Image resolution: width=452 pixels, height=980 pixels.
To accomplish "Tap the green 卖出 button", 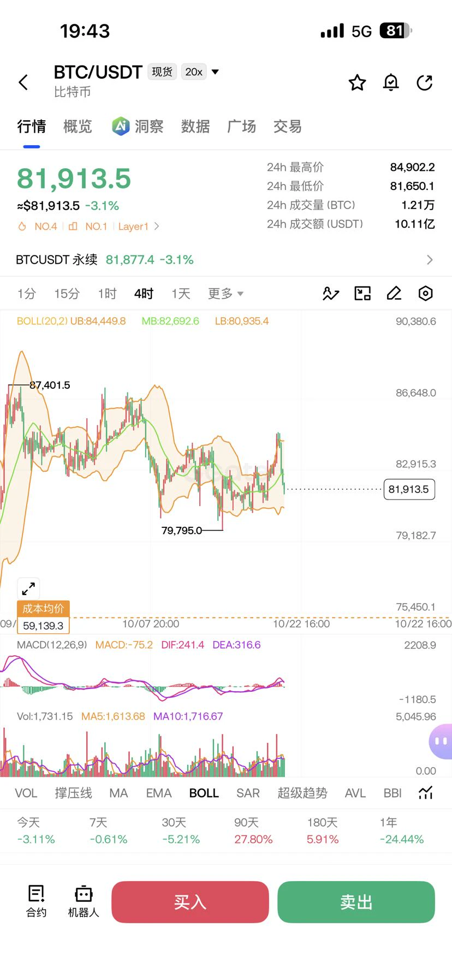I will [356, 902].
